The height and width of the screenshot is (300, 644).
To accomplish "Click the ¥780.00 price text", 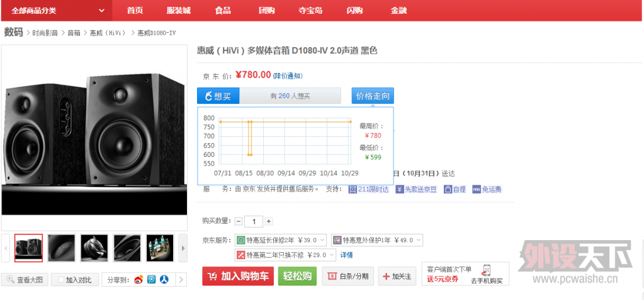I will point(253,75).
